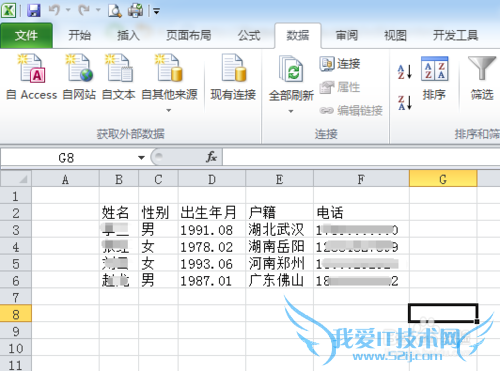
Task: Select row 2 header
Action: (x=16, y=213)
